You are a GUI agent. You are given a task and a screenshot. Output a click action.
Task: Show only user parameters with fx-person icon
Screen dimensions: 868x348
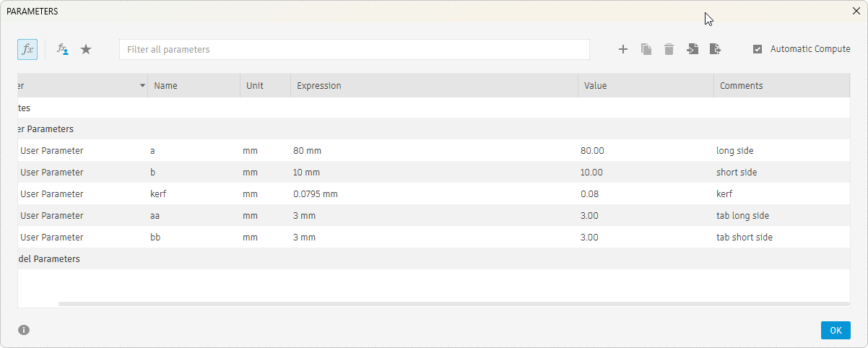point(63,49)
